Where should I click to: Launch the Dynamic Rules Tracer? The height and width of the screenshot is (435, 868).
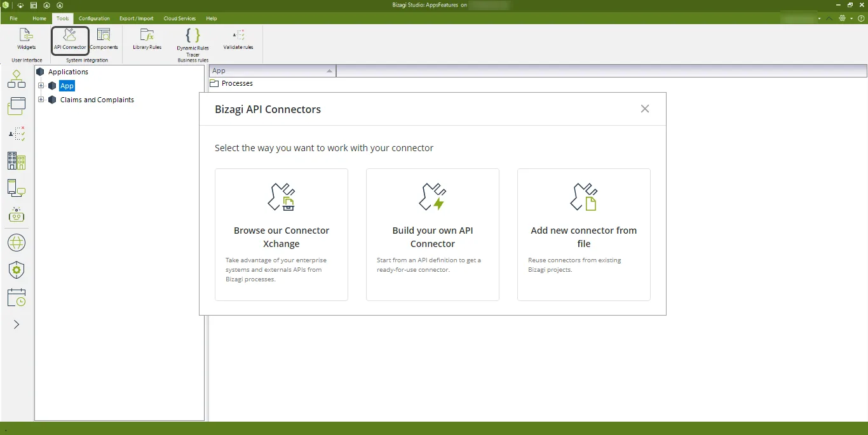193,43
